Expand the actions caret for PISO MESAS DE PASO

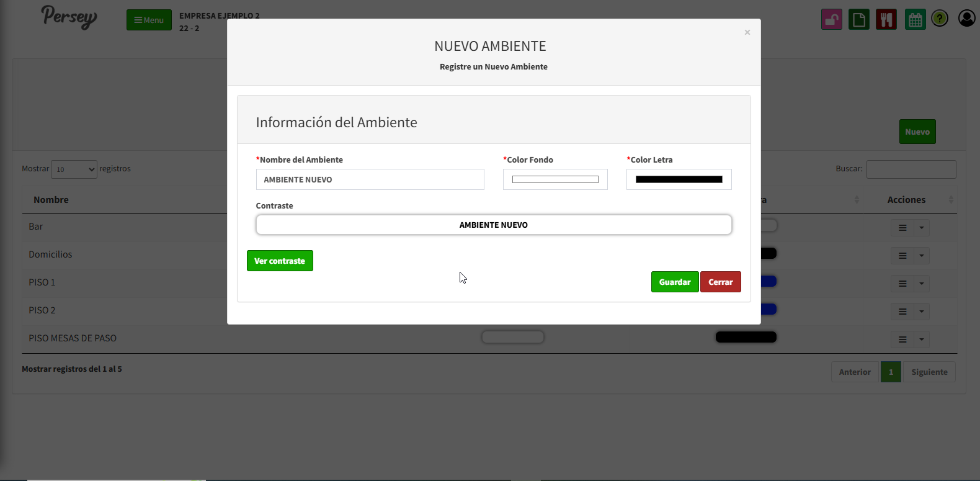[x=922, y=339]
